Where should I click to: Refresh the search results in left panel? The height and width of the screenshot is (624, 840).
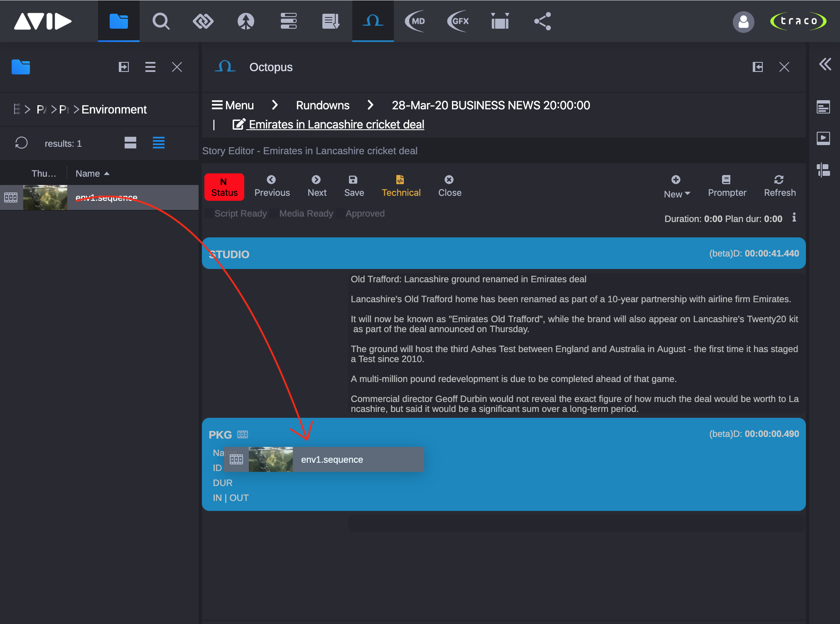(22, 143)
